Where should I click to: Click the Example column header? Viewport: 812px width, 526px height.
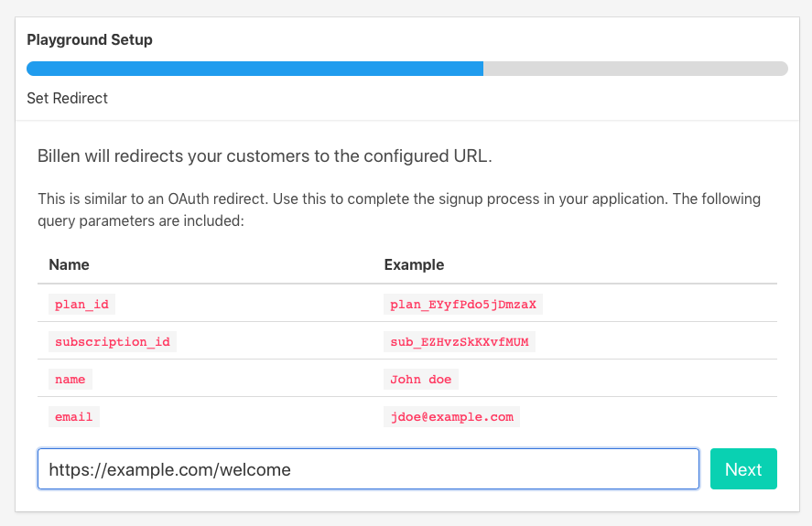coord(414,265)
